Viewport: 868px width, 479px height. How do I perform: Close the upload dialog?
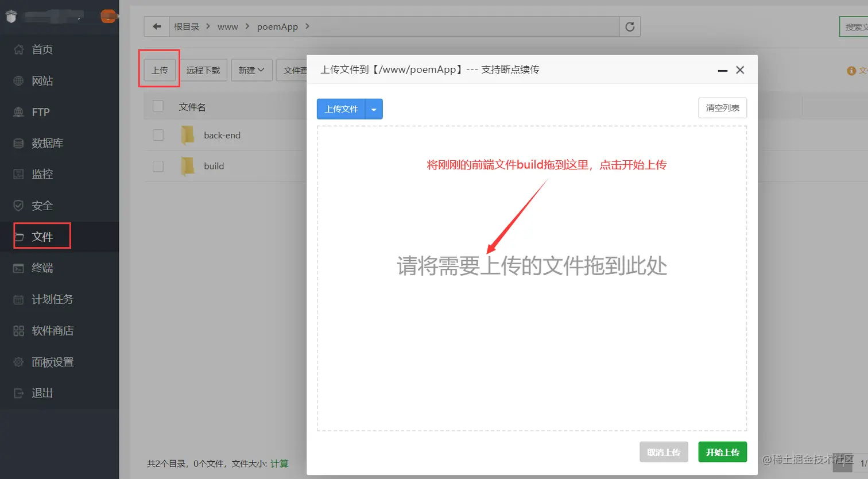click(x=740, y=70)
